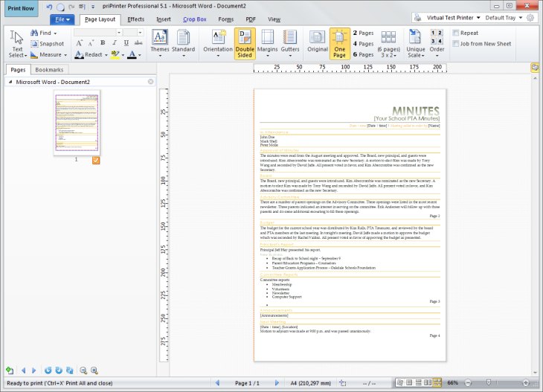
Task: Click the Print Now button
Action: pos(21,8)
